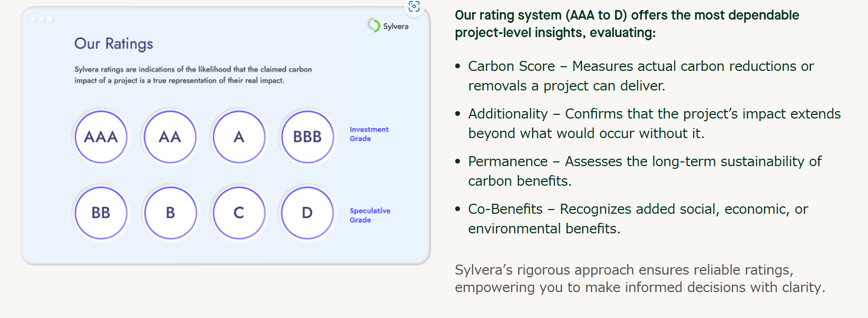Select the AA rating circle
This screenshot has width=868, height=318.
(x=170, y=137)
